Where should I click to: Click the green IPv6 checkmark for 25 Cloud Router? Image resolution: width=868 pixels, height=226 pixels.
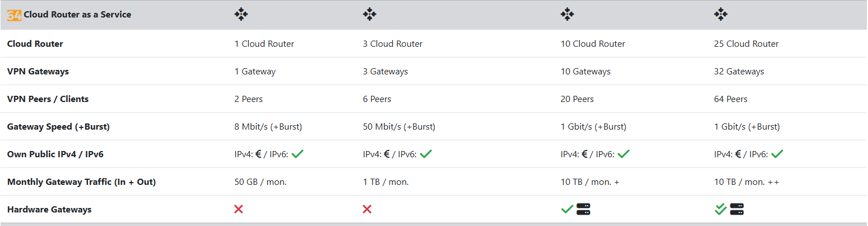(x=777, y=154)
